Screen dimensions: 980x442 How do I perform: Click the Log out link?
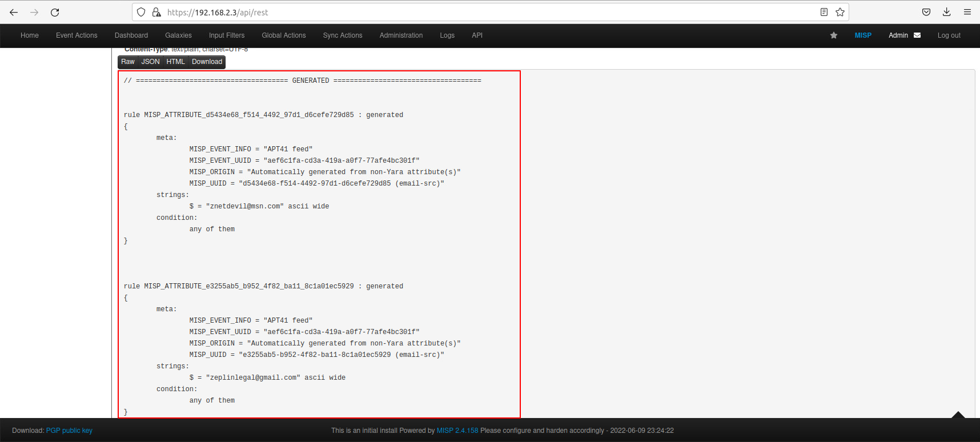pyautogui.click(x=949, y=35)
